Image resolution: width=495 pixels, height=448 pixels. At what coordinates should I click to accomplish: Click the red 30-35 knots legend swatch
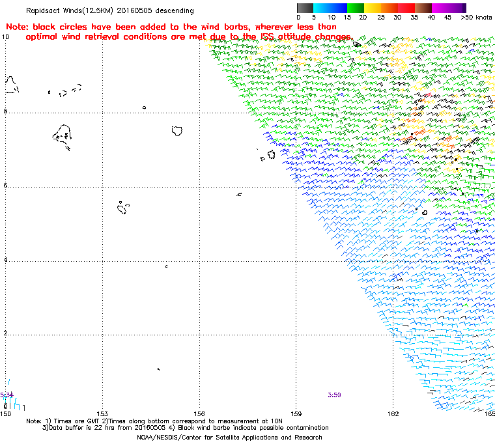point(406,8)
